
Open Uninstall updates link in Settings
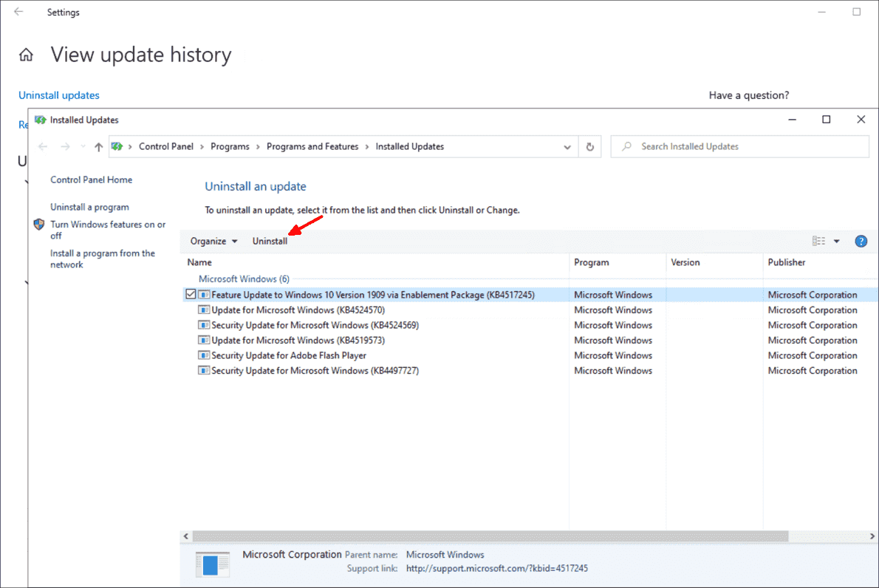tap(59, 95)
